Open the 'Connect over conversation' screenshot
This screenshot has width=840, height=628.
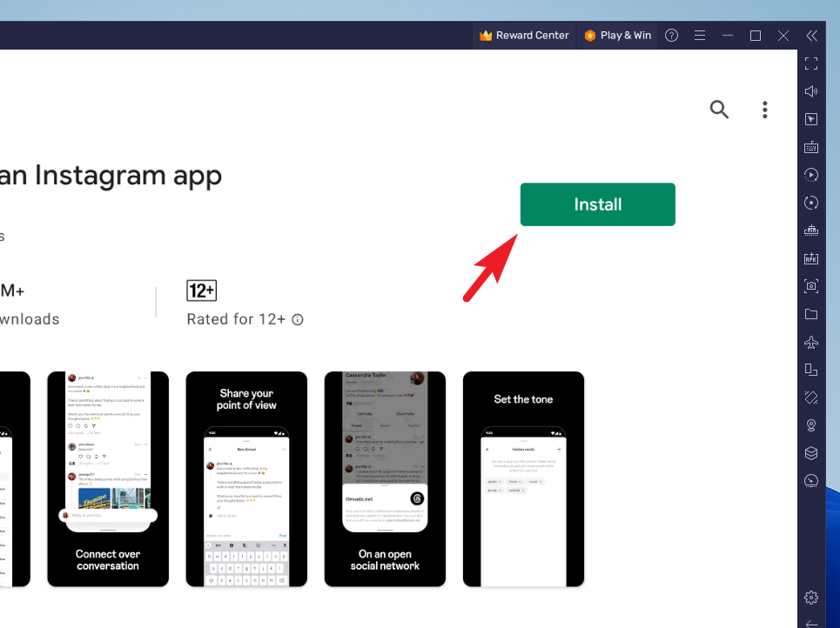click(108, 479)
